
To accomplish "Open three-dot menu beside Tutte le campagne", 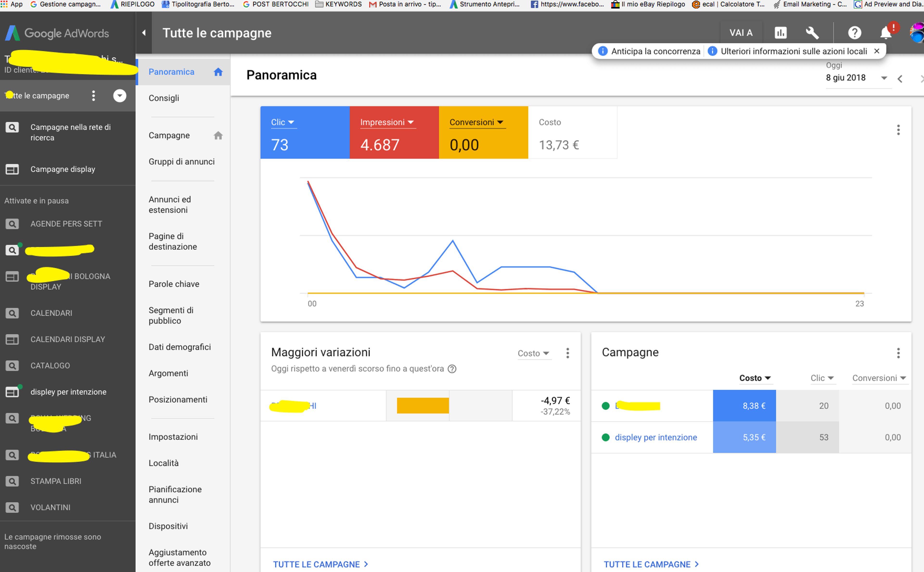I will 93,96.
